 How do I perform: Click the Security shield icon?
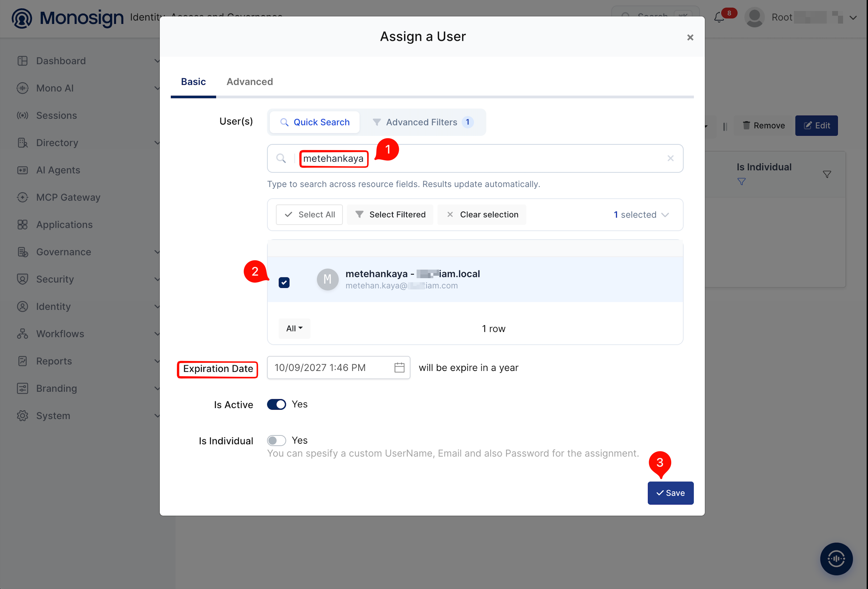click(x=22, y=279)
